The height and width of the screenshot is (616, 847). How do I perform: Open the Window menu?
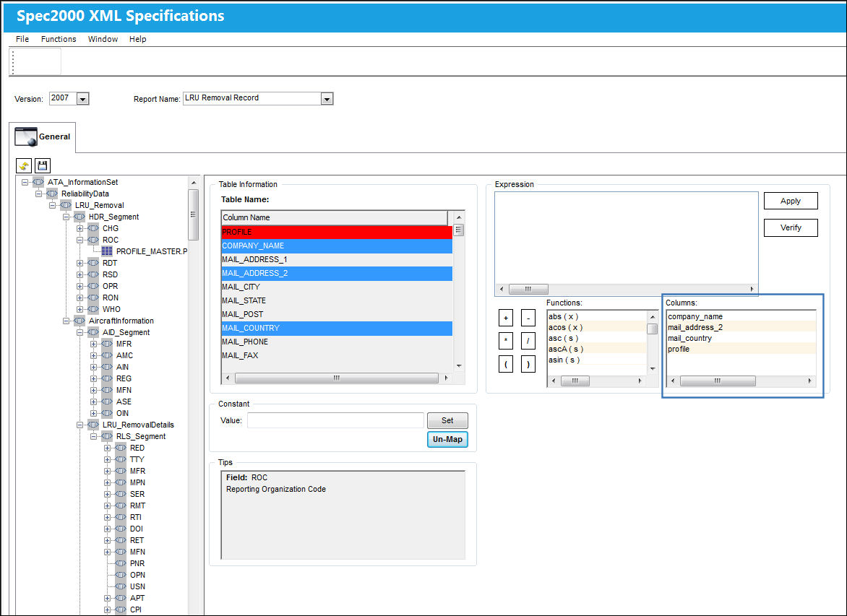tap(103, 39)
